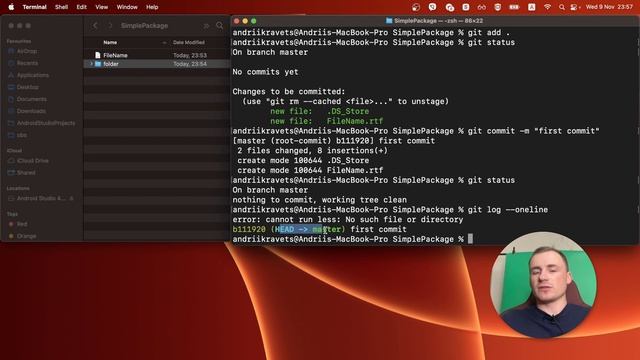Click the Terminal title folder proxy icon

point(389,21)
